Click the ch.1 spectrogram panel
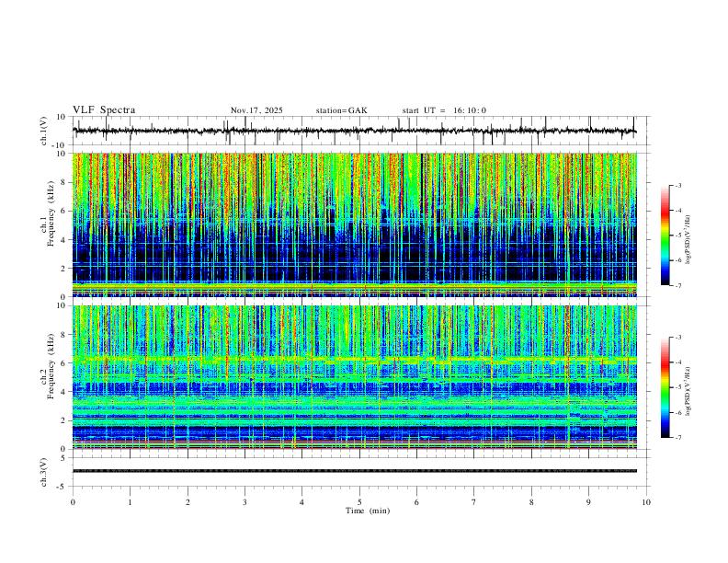This screenshot has height=563, width=728. 354,224
